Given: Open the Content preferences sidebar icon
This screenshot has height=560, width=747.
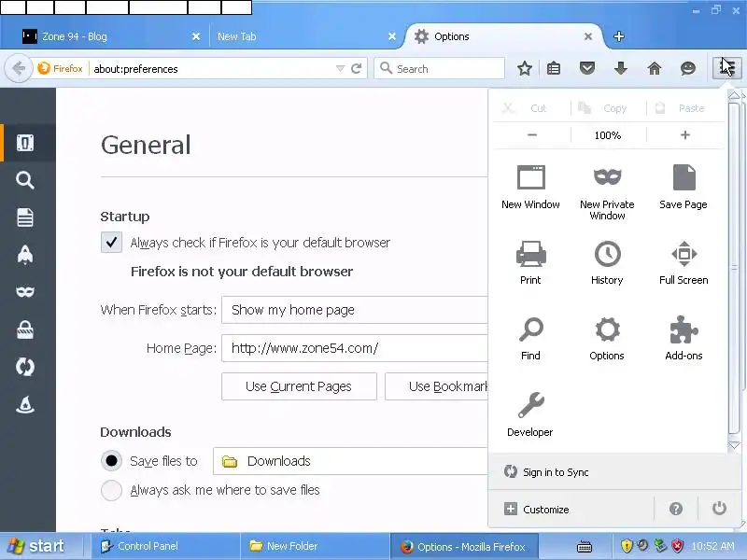Looking at the screenshot, I should (25, 217).
